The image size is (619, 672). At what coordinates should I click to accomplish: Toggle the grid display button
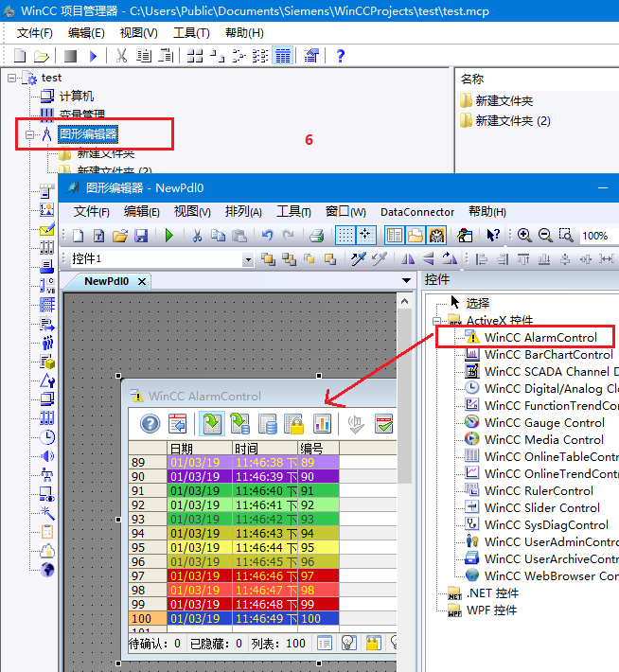pos(345,235)
